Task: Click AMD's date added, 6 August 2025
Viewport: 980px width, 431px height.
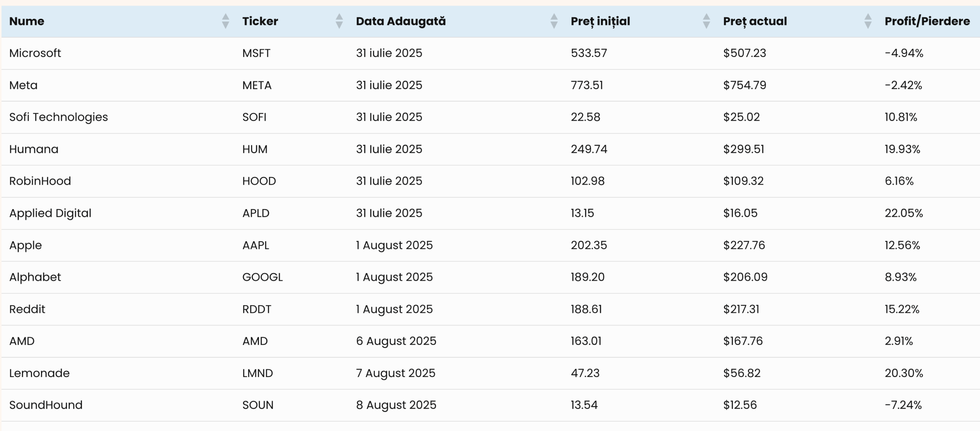Action: click(x=396, y=341)
